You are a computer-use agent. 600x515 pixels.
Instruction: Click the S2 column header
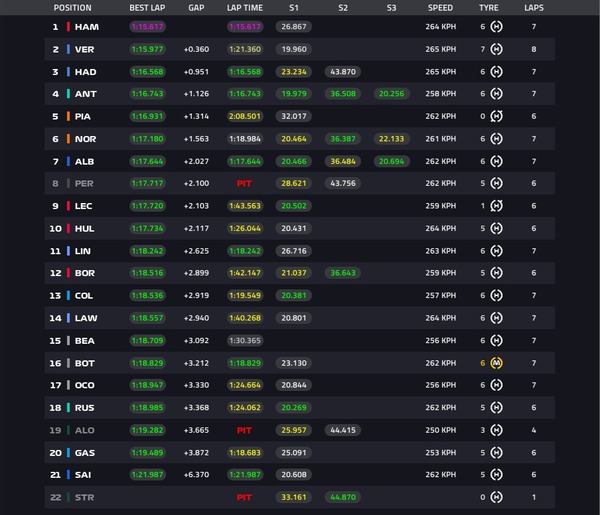click(x=343, y=8)
